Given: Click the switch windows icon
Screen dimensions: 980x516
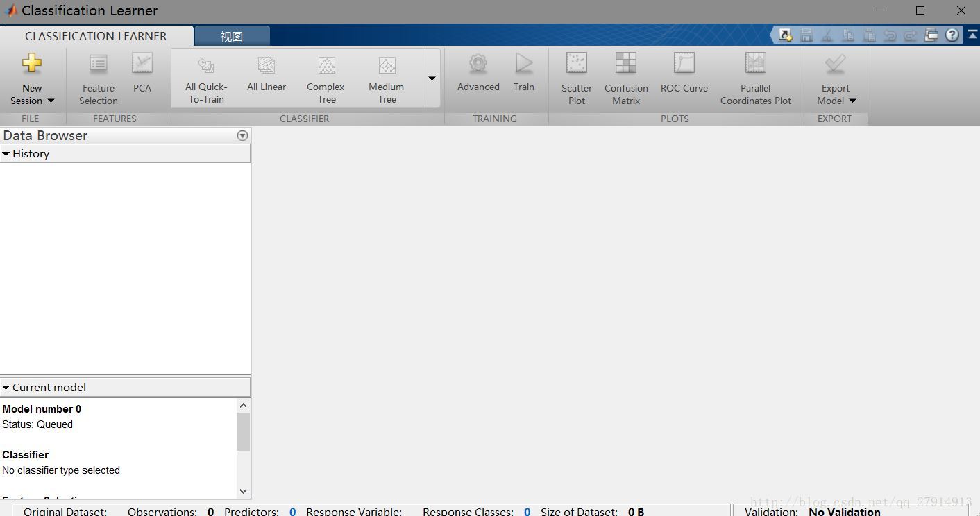Looking at the screenshot, I should pyautogui.click(x=931, y=35).
